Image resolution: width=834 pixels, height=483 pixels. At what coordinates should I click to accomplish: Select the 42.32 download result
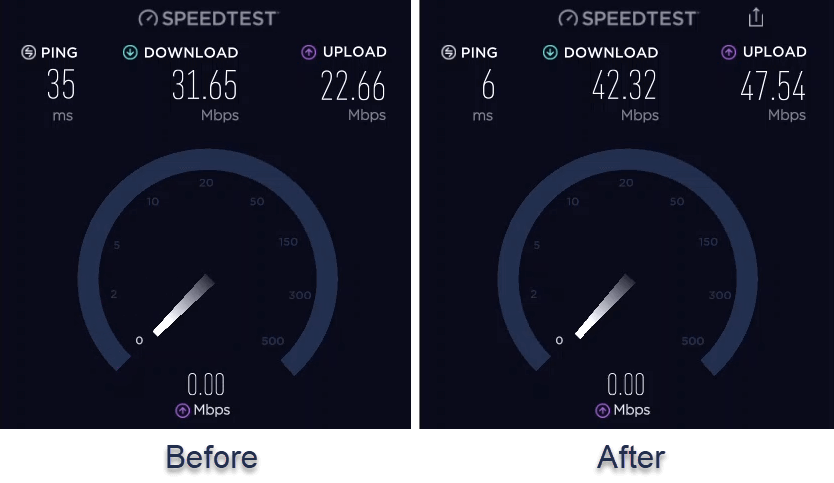(x=624, y=85)
